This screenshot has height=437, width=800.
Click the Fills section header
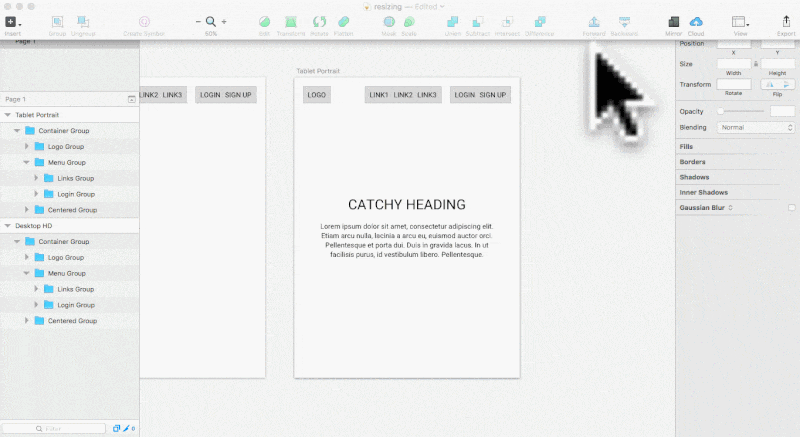click(x=686, y=146)
